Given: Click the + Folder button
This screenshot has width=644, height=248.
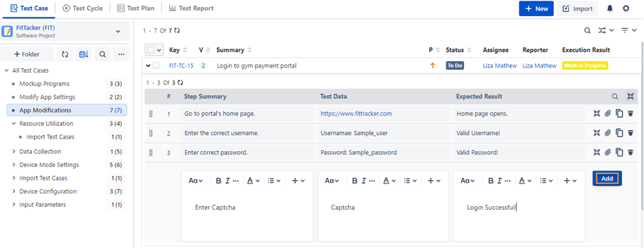Looking at the screenshot, I should (x=27, y=54).
